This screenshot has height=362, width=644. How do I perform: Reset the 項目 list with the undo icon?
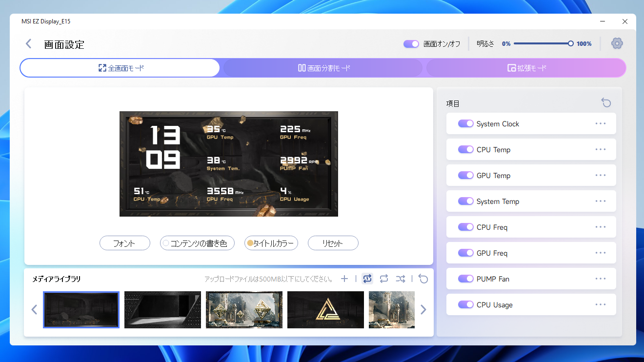tap(606, 102)
